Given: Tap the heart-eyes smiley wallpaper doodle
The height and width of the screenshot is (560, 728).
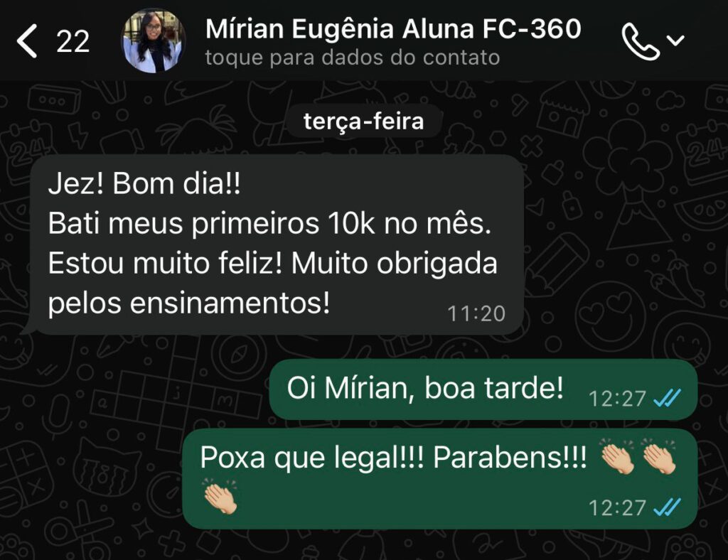Looking at the screenshot, I should click(x=611, y=317).
